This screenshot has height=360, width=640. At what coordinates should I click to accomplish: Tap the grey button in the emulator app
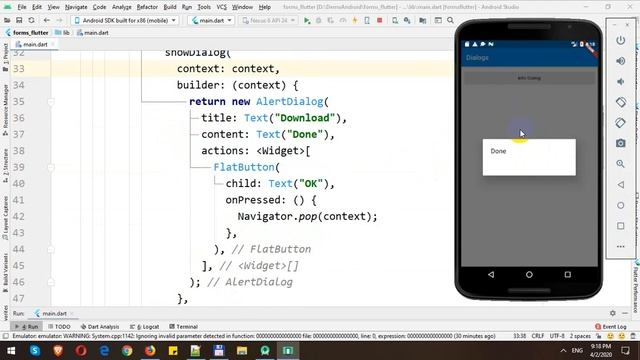click(x=529, y=78)
